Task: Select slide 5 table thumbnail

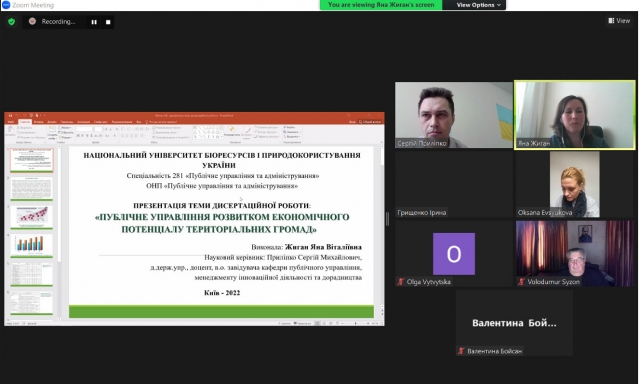Action: (x=31, y=274)
